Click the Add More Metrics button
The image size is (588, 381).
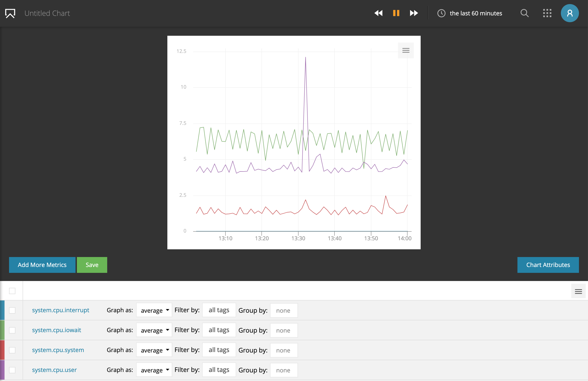42,265
